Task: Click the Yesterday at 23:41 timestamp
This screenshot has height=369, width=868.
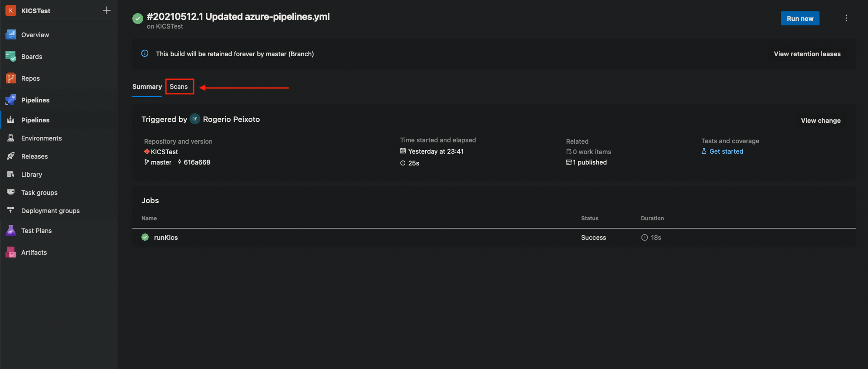Action: tap(436, 151)
